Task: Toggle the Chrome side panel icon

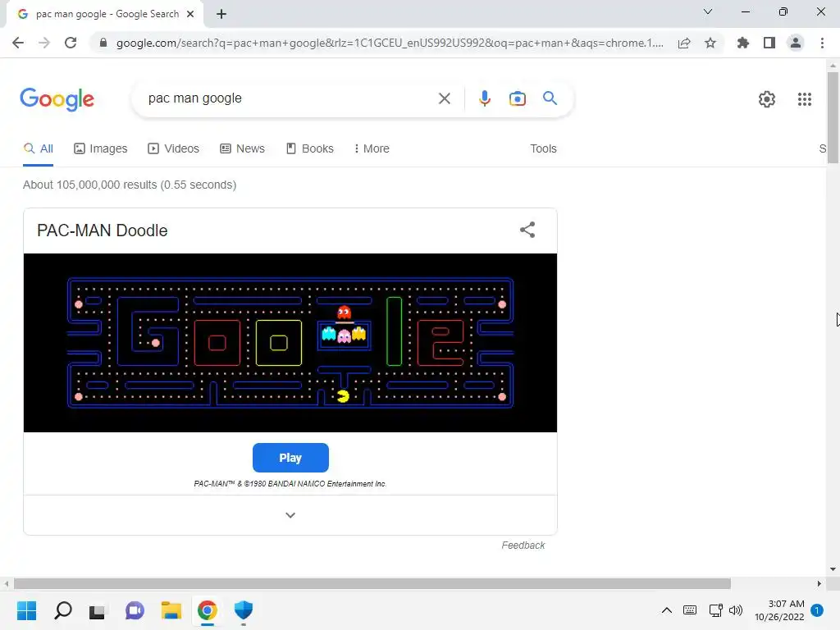Action: 769,43
